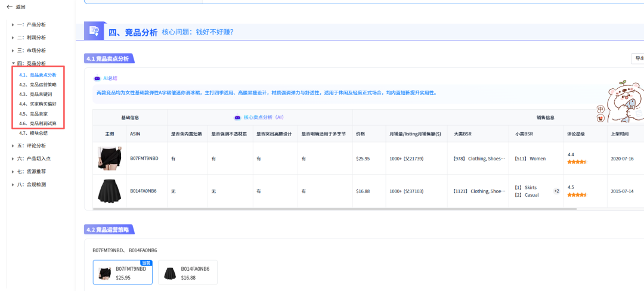
Task: Click the 2015-07-14 listing date cell
Action: [622, 191]
